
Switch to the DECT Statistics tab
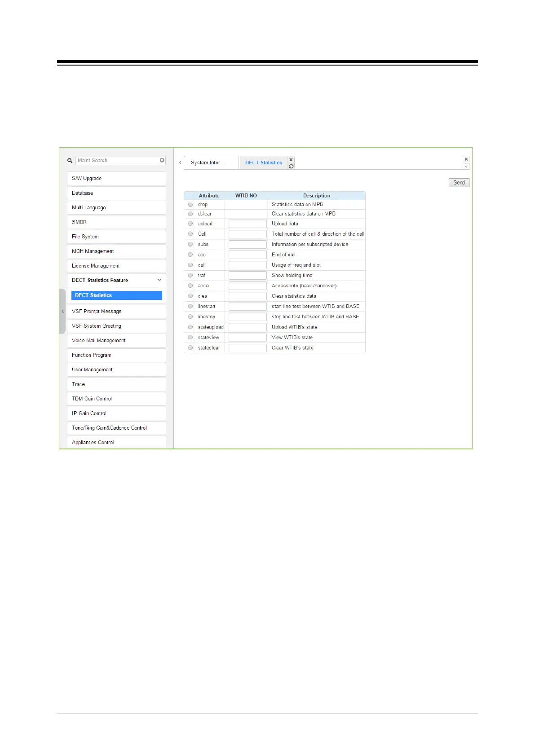[264, 163]
